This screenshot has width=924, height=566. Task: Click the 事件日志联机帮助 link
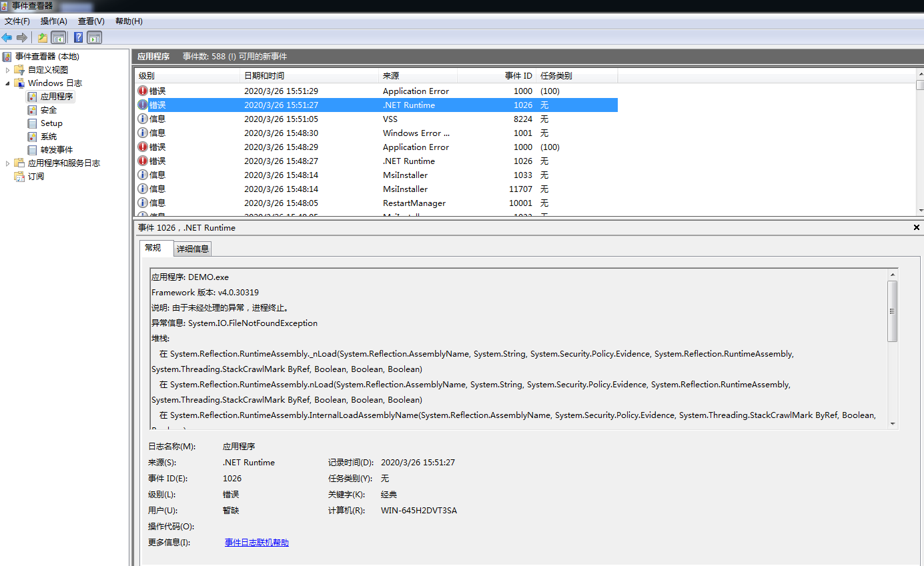click(x=256, y=542)
